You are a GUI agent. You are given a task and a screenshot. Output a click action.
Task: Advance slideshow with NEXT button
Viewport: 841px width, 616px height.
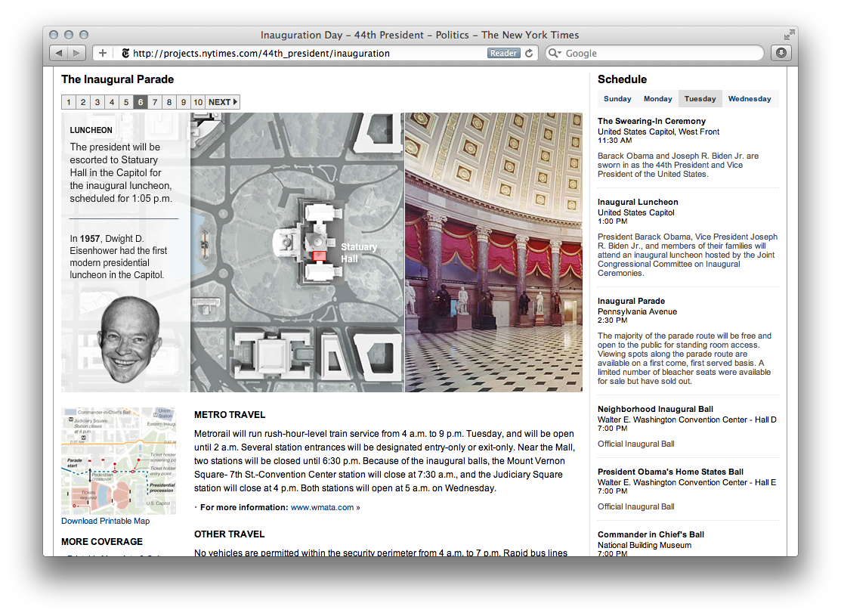[223, 102]
